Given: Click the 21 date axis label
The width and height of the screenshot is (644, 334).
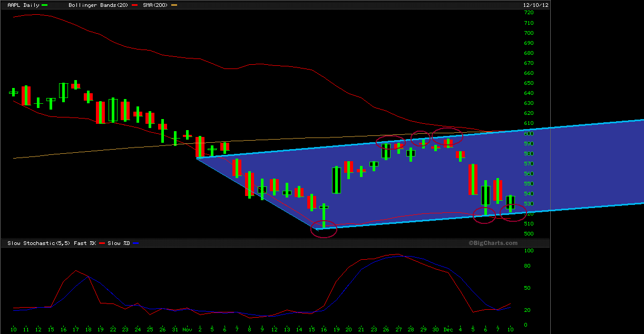Looking at the screenshot, I should (x=361, y=329).
